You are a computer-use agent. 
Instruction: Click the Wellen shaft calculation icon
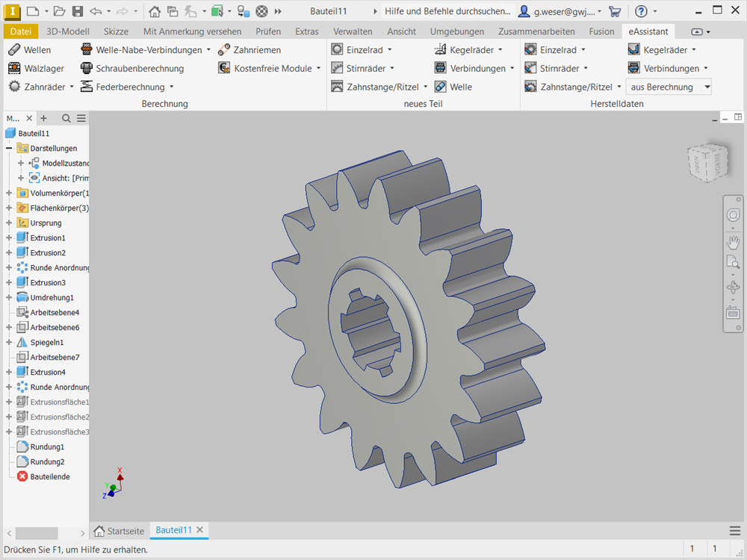(15, 50)
